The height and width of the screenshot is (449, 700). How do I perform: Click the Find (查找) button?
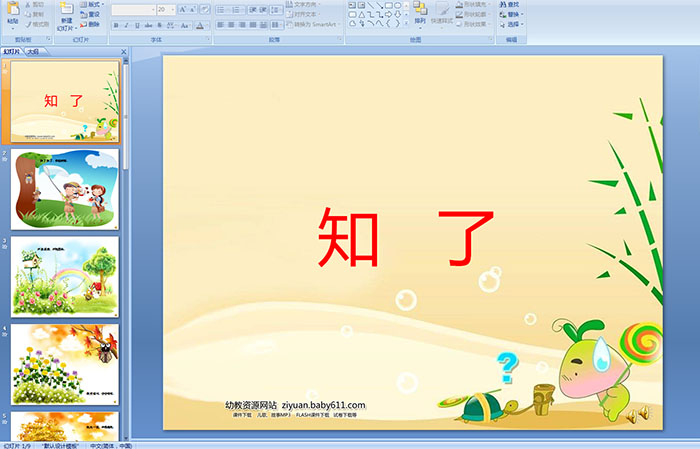pyautogui.click(x=509, y=4)
